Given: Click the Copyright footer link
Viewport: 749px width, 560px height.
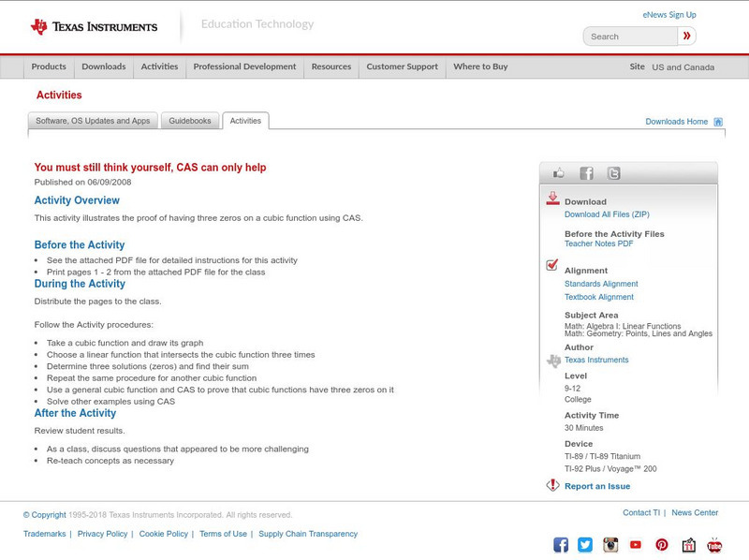Looking at the screenshot, I should [44, 515].
